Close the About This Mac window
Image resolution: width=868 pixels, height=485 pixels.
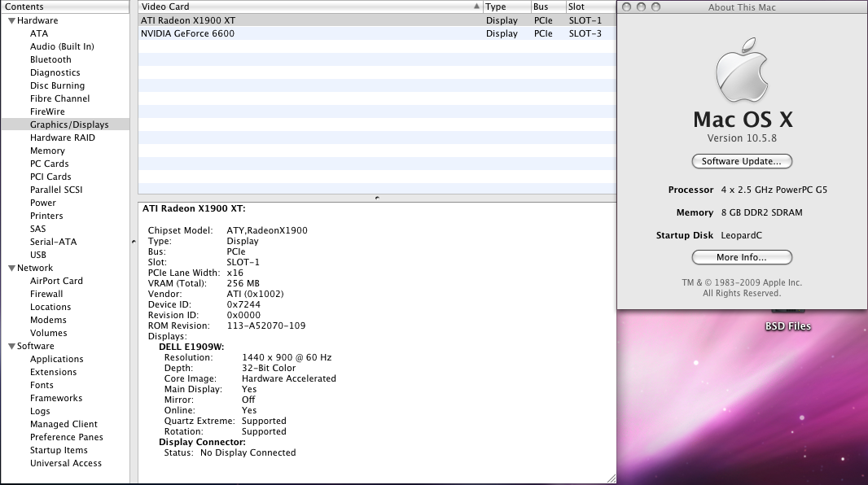click(x=627, y=7)
